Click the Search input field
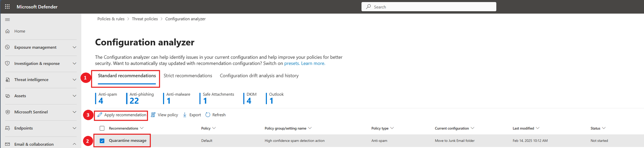Viewport: 644px width, 148px height. (429, 7)
